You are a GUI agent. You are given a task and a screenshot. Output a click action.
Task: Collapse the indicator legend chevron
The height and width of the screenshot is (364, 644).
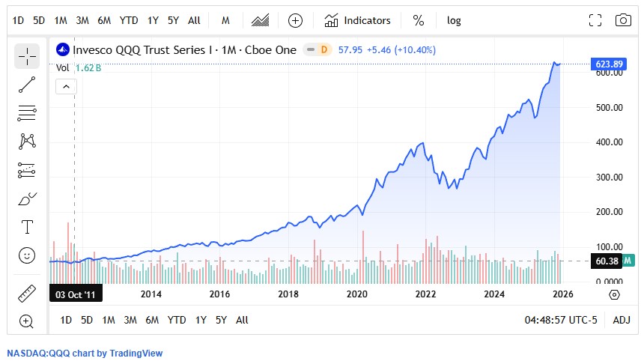(66, 86)
